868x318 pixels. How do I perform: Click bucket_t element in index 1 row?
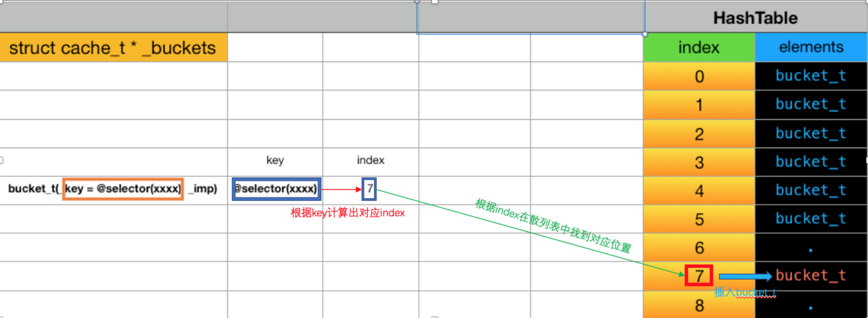click(811, 105)
